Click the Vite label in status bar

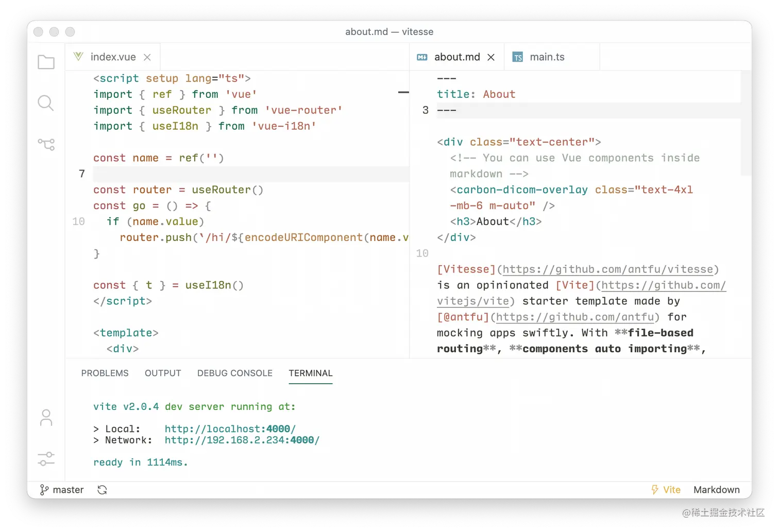click(672, 490)
